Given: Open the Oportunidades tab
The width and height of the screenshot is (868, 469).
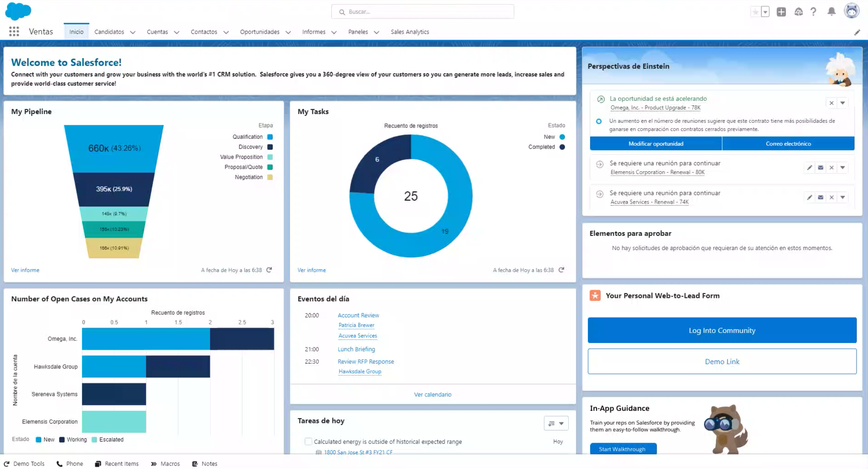Looking at the screenshot, I should point(260,32).
